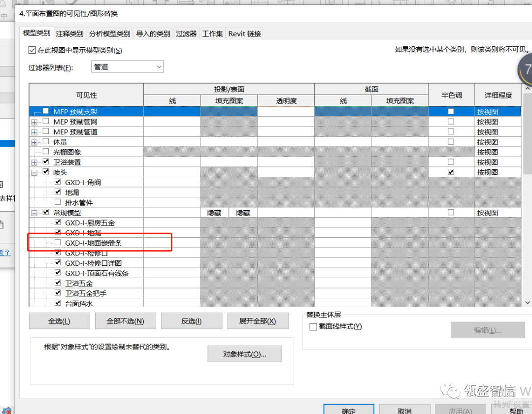Image resolution: width=532 pixels, height=414 pixels.
Task: Confirm with the 确定 button
Action: click(349, 409)
